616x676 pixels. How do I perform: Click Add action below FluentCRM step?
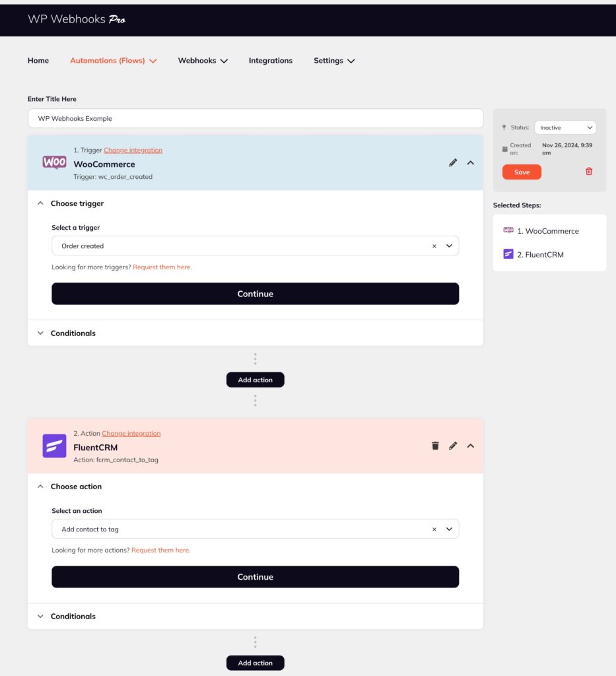256,663
